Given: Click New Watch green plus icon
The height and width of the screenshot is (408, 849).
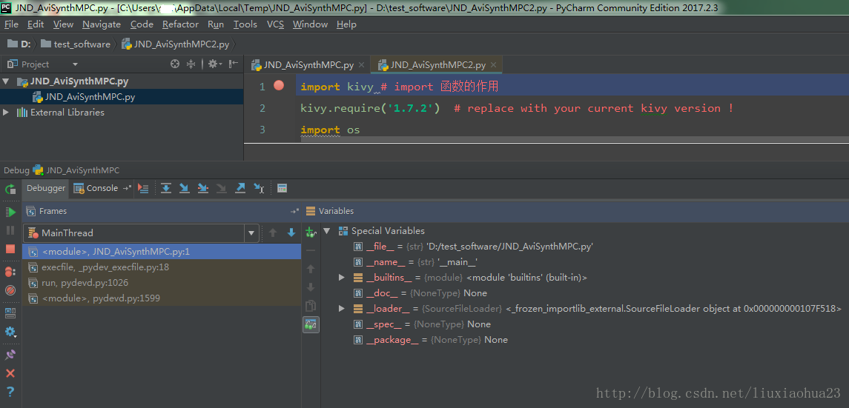Looking at the screenshot, I should click(x=310, y=232).
